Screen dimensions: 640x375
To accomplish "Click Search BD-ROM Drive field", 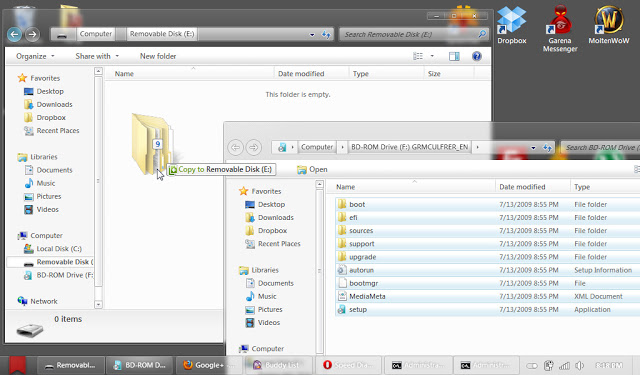I will pos(600,147).
